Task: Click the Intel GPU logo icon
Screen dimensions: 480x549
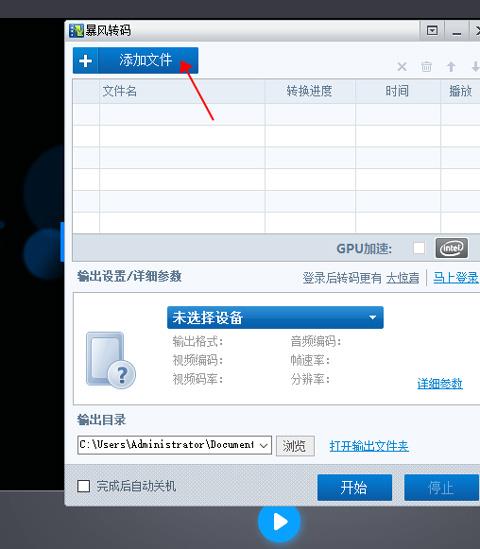Action: coord(452,248)
